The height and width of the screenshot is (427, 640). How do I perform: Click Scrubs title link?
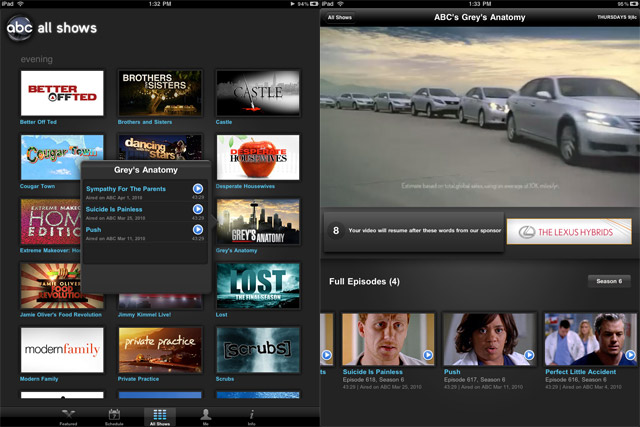click(x=225, y=379)
